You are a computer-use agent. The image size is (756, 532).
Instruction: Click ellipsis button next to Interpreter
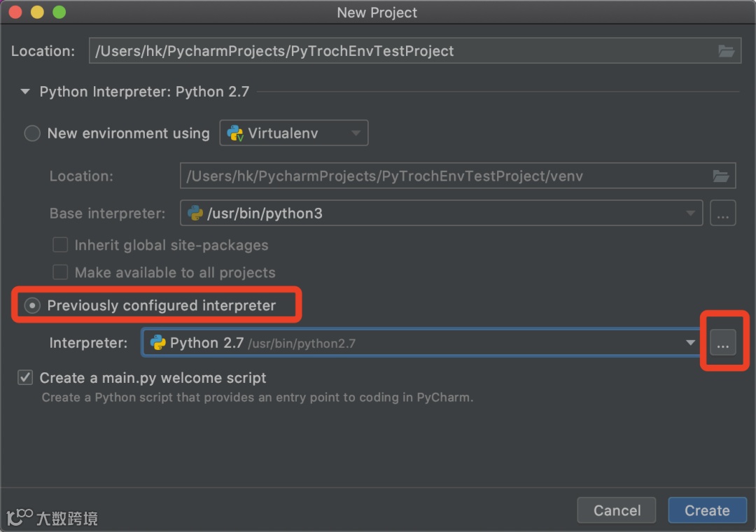coord(722,342)
